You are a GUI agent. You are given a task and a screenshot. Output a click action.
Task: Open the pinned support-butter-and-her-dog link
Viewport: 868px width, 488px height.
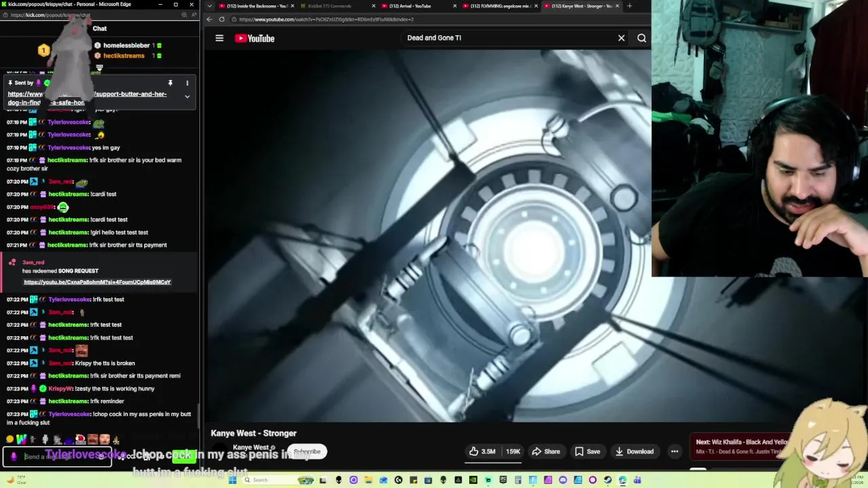click(x=87, y=98)
